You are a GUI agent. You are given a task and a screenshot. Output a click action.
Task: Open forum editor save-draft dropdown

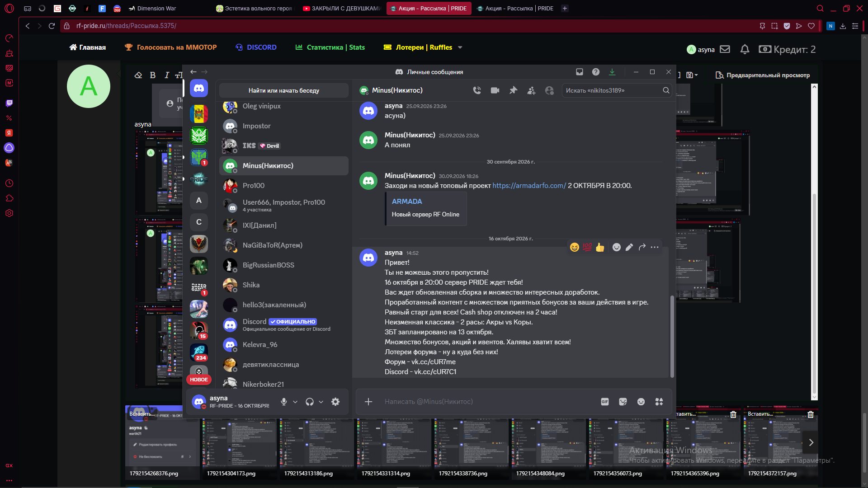(x=692, y=75)
